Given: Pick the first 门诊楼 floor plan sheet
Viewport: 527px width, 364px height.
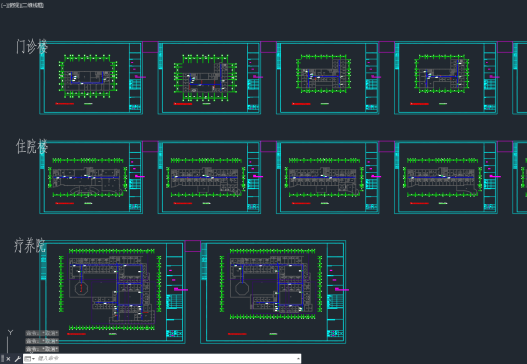Looking at the screenshot, I should (91, 78).
